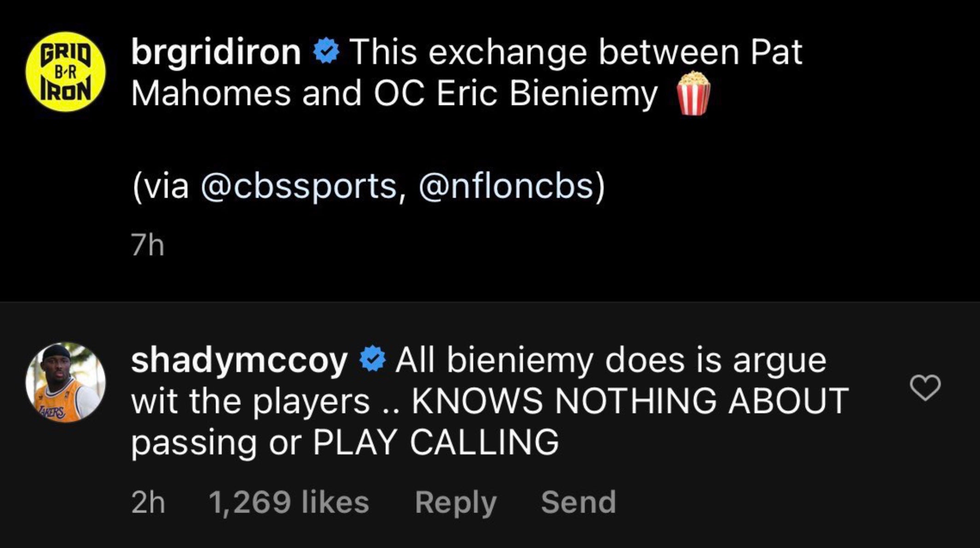Image resolution: width=980 pixels, height=548 pixels.
Task: Click the 7h post timestamp
Action: [147, 245]
